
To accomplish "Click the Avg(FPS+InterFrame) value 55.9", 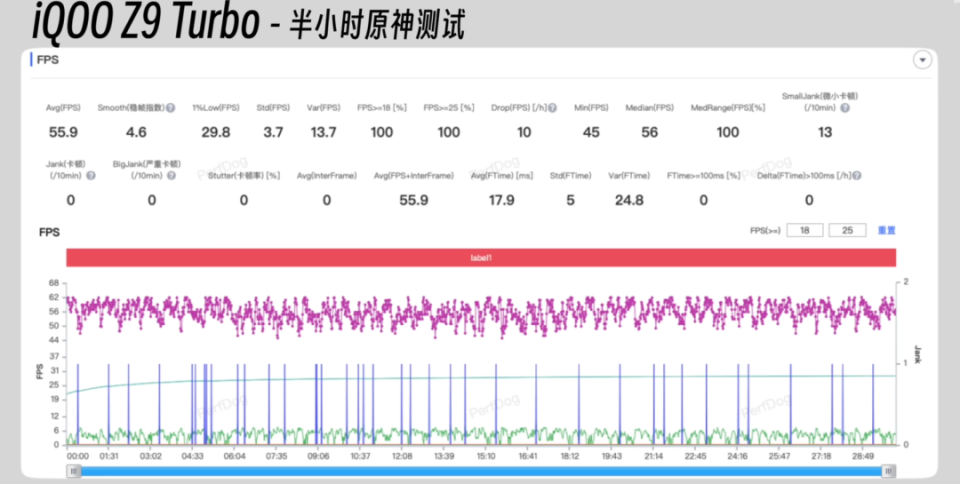I will click(414, 200).
